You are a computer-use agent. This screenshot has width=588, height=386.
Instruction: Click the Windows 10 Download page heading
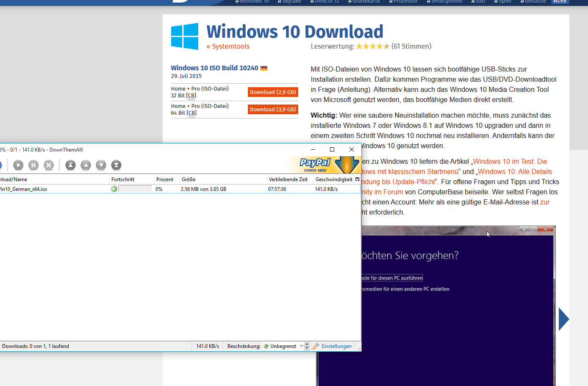[x=295, y=32]
